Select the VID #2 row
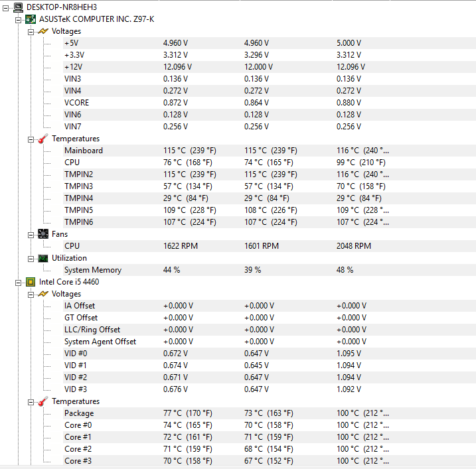Screen dimensions: 476x469 (x=270, y=377)
